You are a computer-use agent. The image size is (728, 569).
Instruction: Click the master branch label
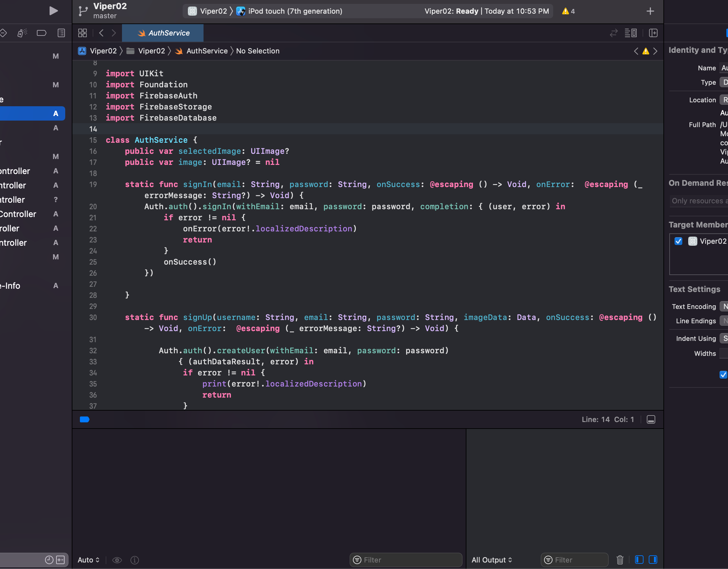[x=105, y=16]
